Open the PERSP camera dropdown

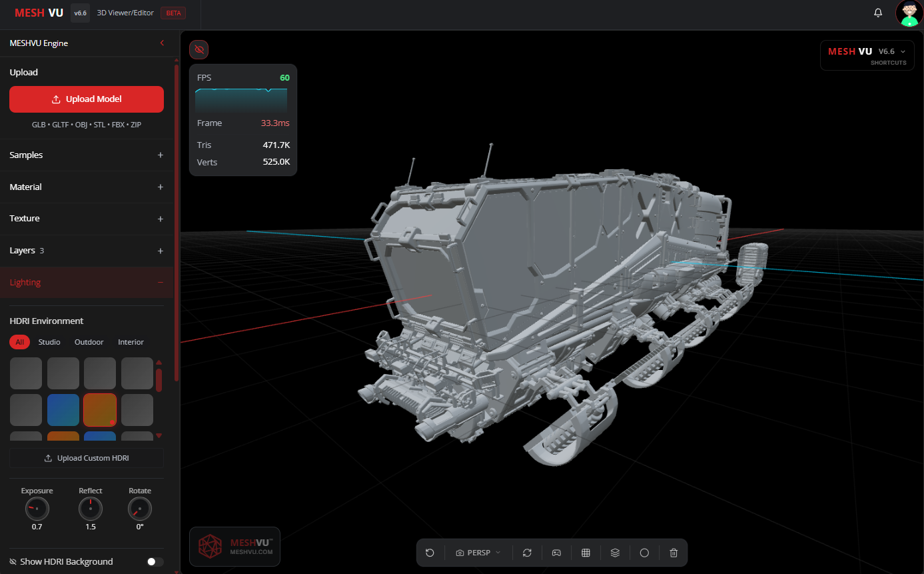point(478,553)
